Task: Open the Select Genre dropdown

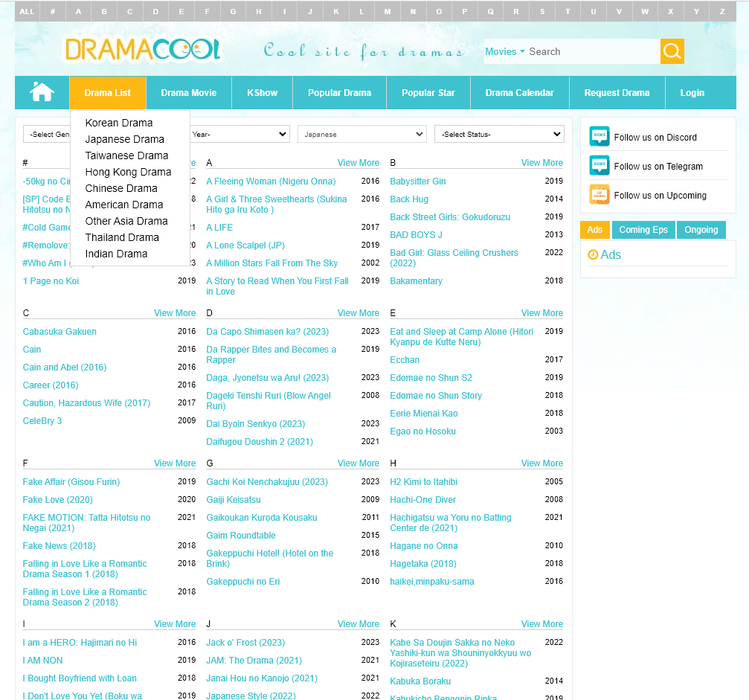Action: point(46,134)
